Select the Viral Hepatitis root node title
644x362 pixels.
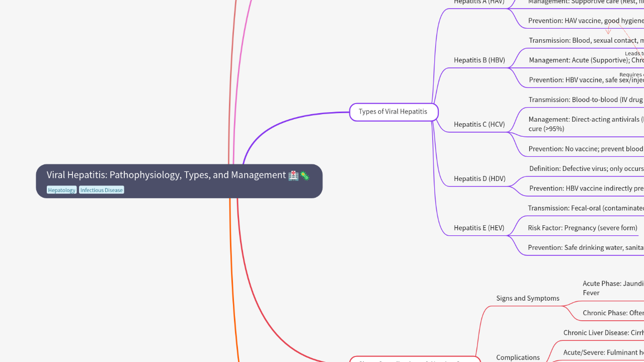[166, 175]
